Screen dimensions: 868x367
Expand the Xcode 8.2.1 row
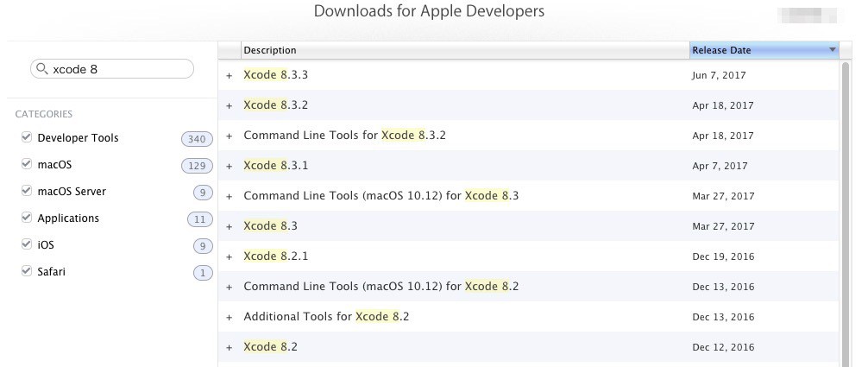(x=230, y=257)
